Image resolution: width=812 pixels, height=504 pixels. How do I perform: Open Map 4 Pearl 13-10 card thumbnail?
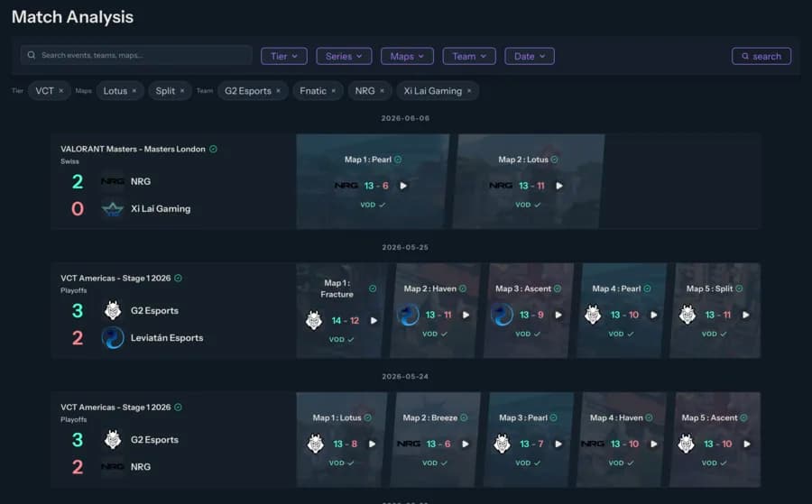click(x=622, y=310)
